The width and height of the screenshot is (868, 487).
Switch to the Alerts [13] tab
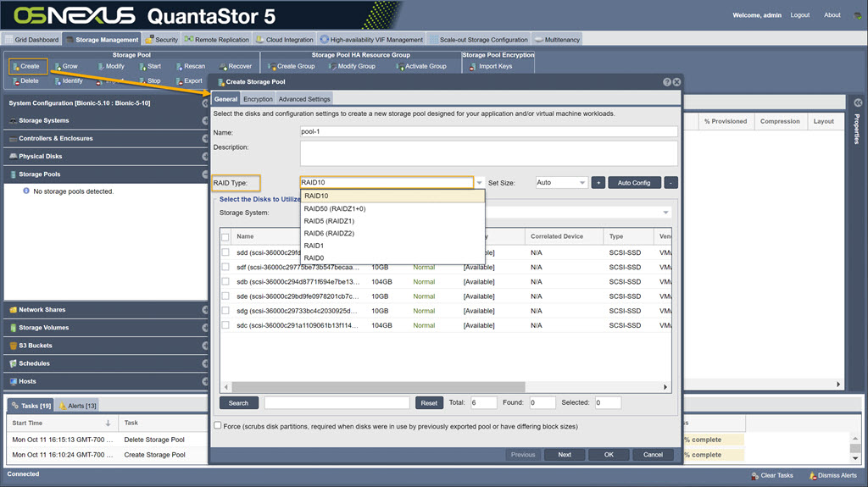click(78, 406)
